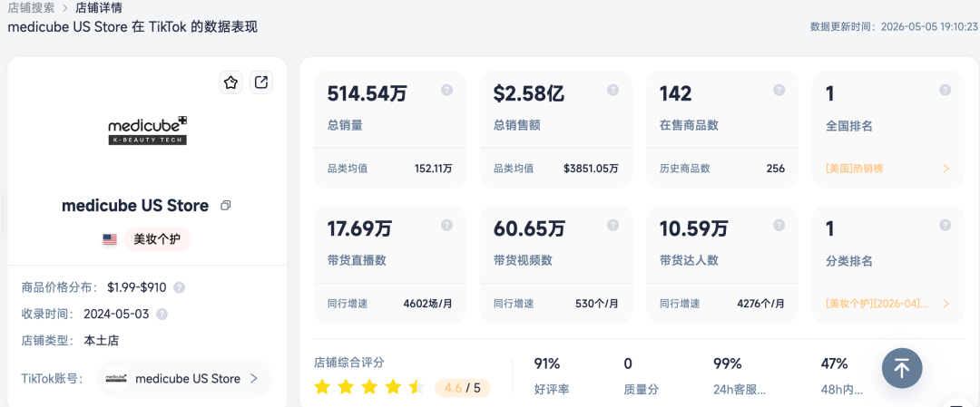Click help icon beside 全国排名 card
This screenshot has width=980, height=407.
pyautogui.click(x=945, y=90)
